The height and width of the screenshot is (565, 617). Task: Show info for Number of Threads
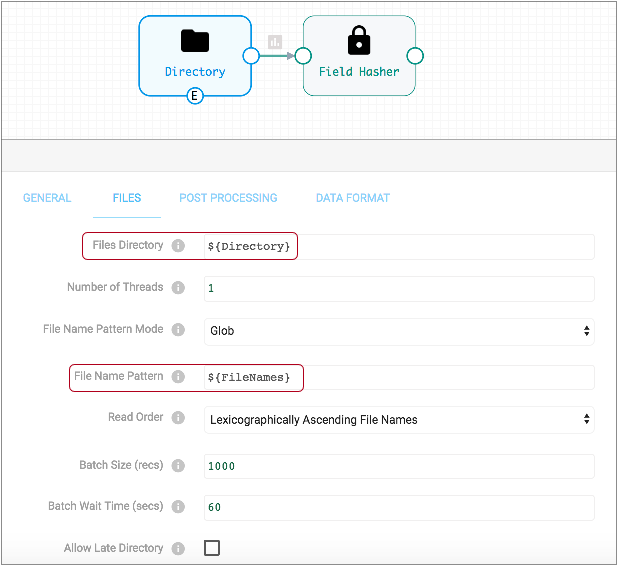coord(178,288)
